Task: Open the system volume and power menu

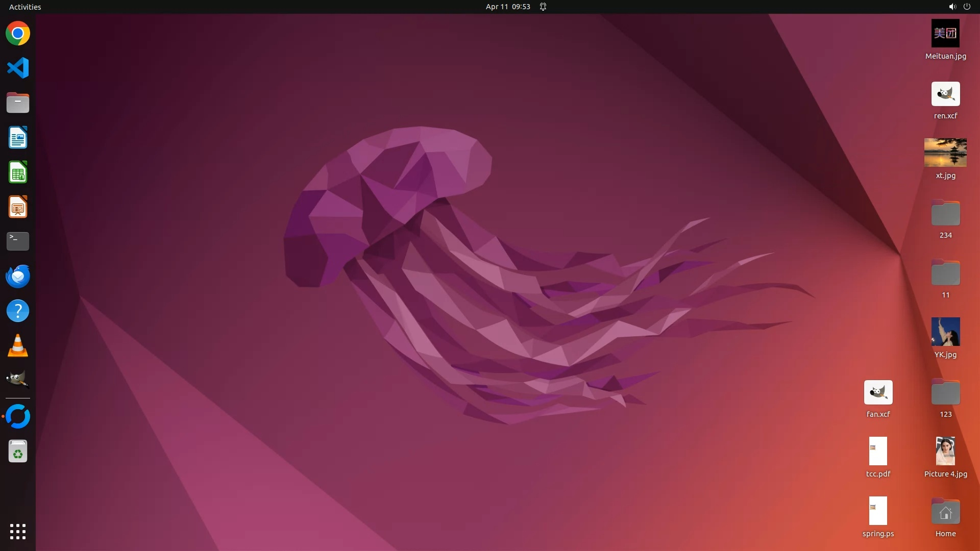Action: point(959,7)
